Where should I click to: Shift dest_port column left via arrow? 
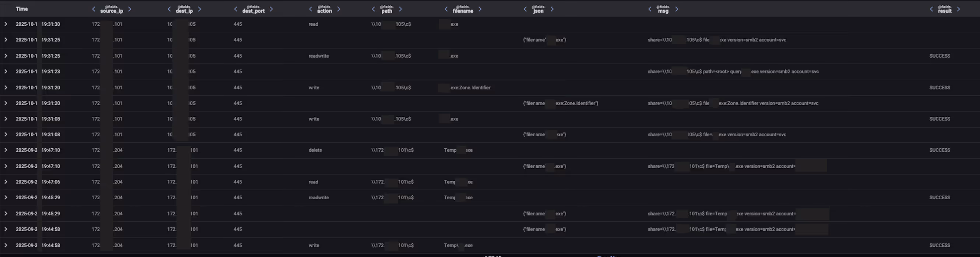click(236, 9)
